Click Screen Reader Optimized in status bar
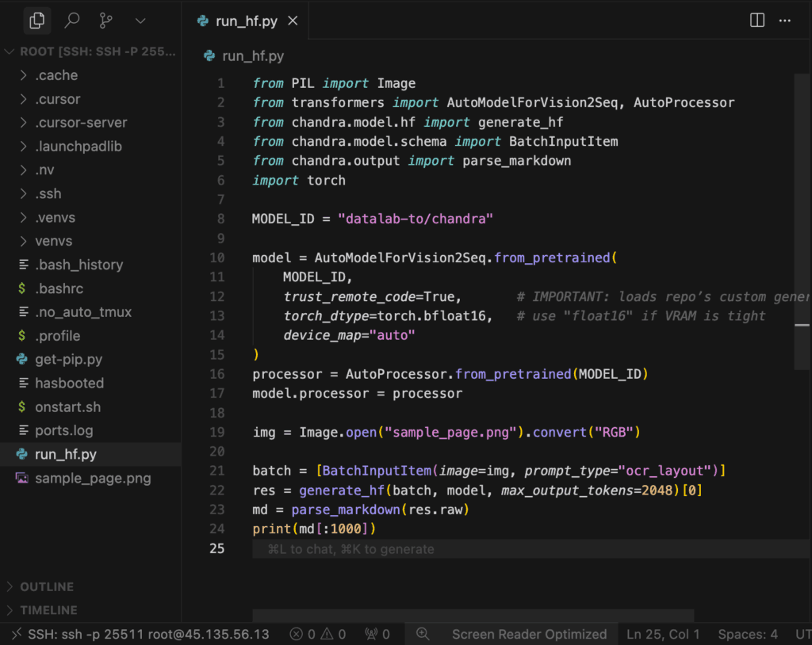 (x=529, y=634)
